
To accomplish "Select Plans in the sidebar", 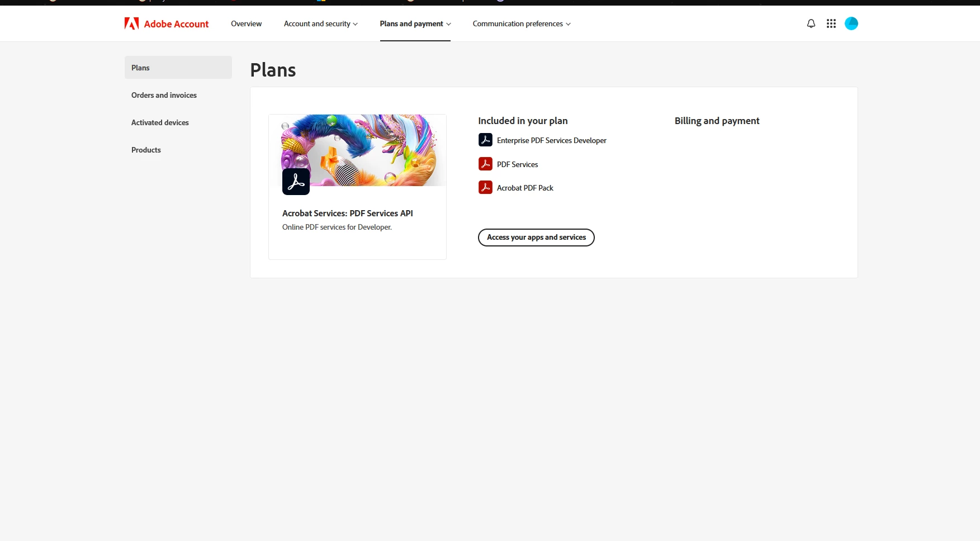I will pos(178,68).
